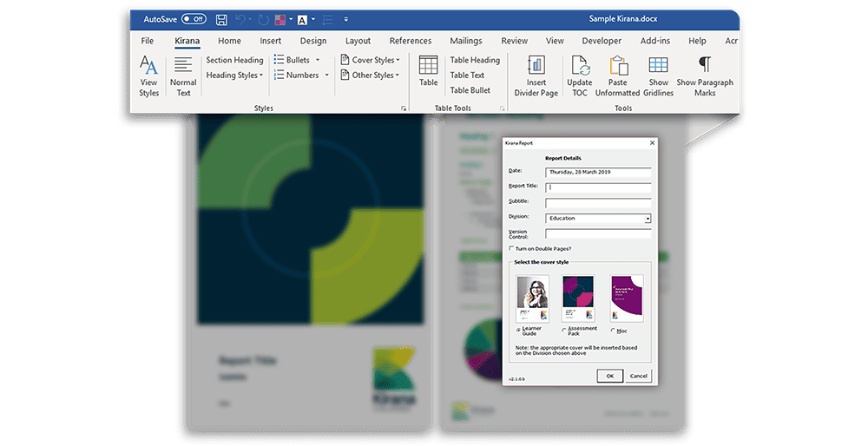Click the numbered list icon in quick access

(x=328, y=20)
